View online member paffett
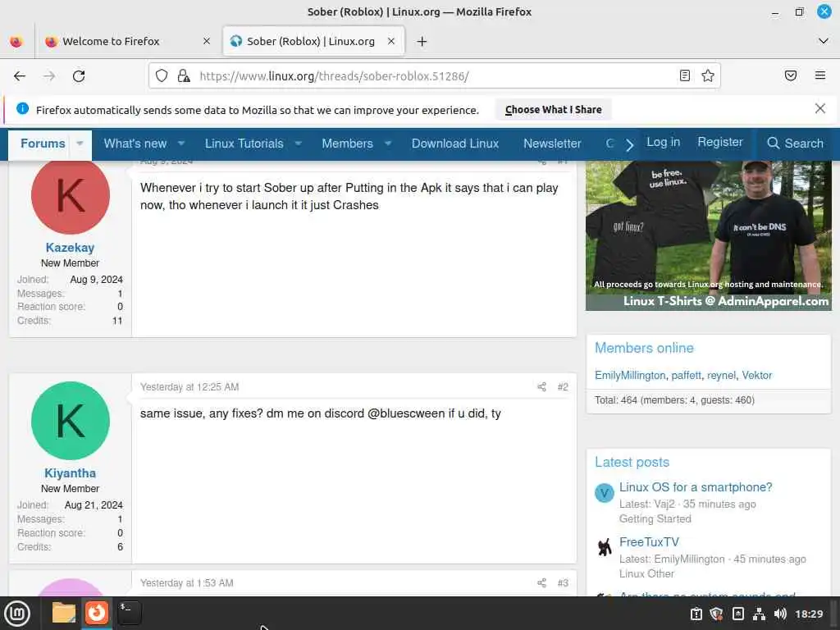The image size is (840, 630). pos(686,375)
